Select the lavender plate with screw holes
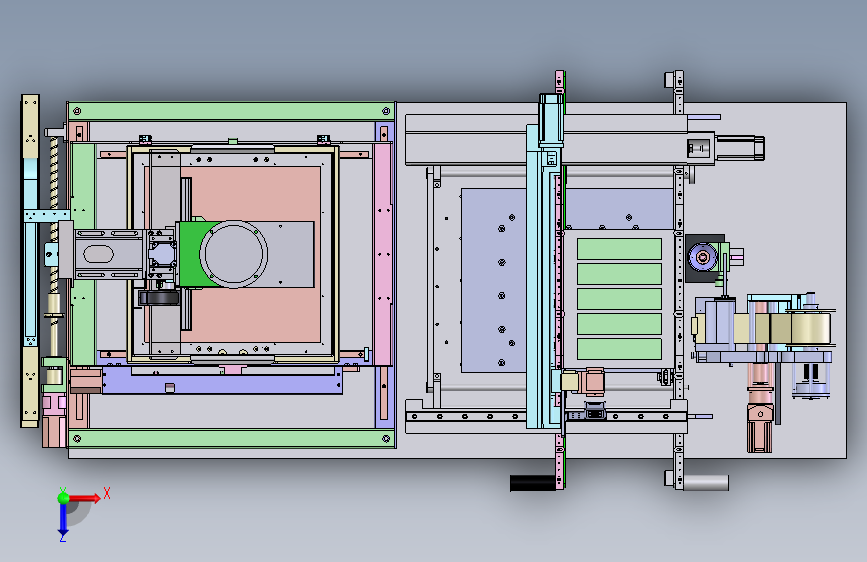The height and width of the screenshot is (562, 867). (494, 280)
